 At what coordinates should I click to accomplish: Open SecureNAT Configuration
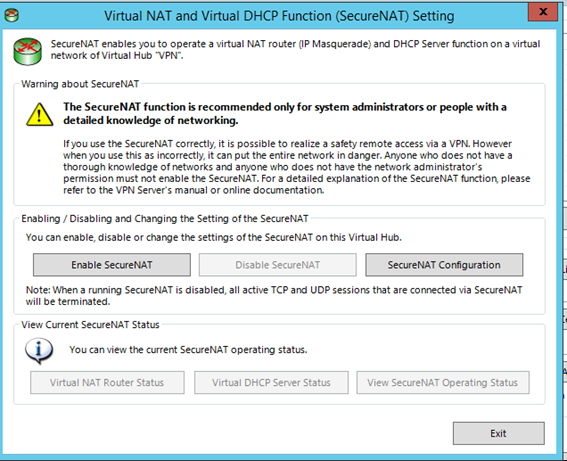[x=444, y=265]
